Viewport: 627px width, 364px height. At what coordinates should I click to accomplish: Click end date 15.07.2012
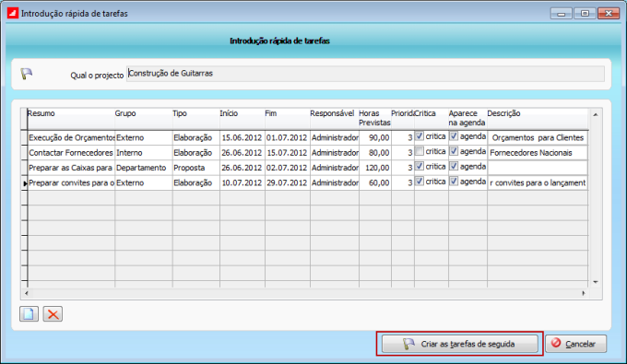(287, 153)
